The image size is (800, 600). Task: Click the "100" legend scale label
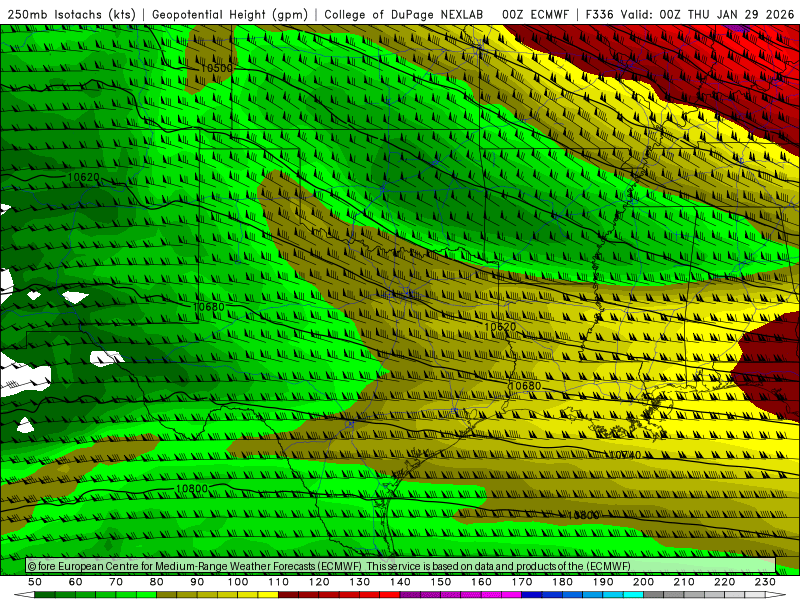[238, 582]
